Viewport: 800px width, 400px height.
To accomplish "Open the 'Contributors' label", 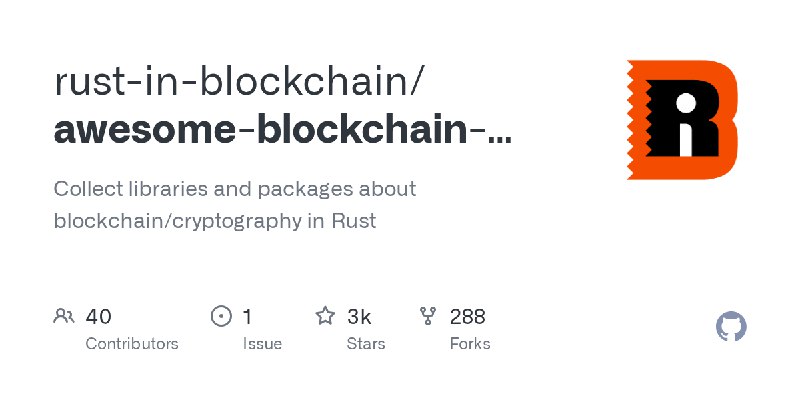I will pos(132,344).
